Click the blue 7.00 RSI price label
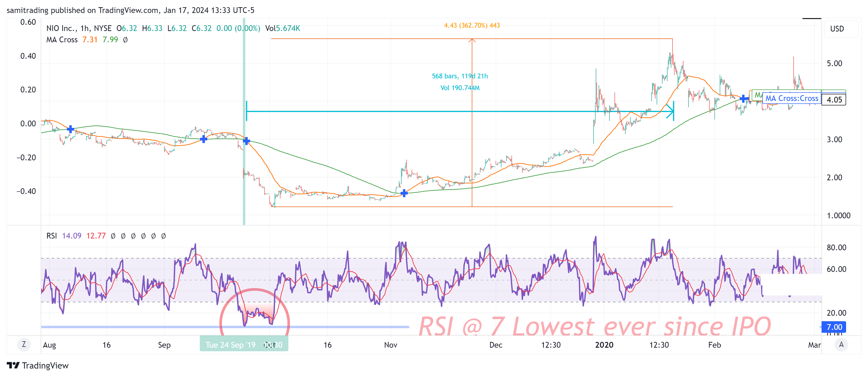This screenshot has height=377, width=868. [x=834, y=327]
